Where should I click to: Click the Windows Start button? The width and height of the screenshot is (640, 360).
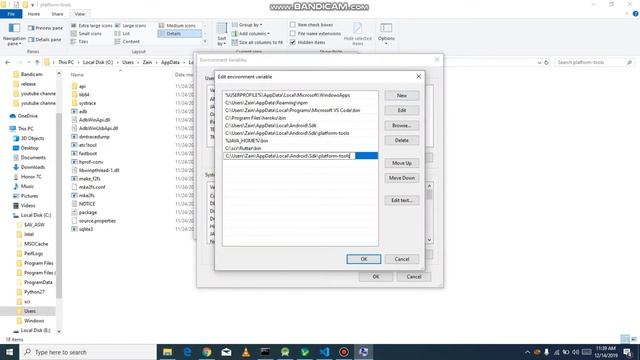(9, 352)
